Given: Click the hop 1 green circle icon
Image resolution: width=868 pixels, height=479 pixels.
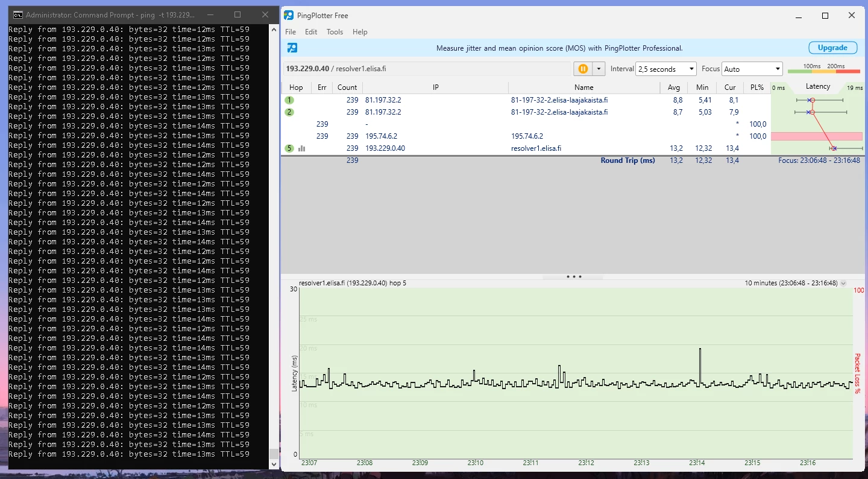Looking at the screenshot, I should (289, 100).
